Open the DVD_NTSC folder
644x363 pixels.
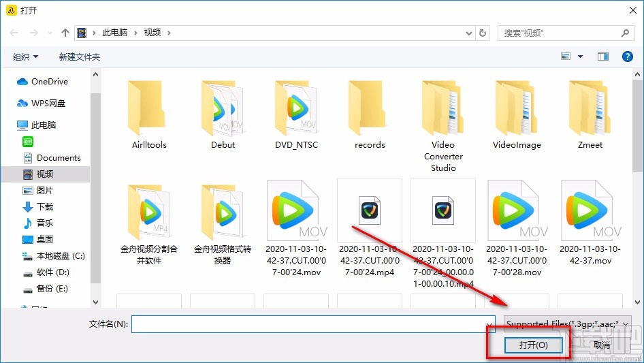(296, 115)
